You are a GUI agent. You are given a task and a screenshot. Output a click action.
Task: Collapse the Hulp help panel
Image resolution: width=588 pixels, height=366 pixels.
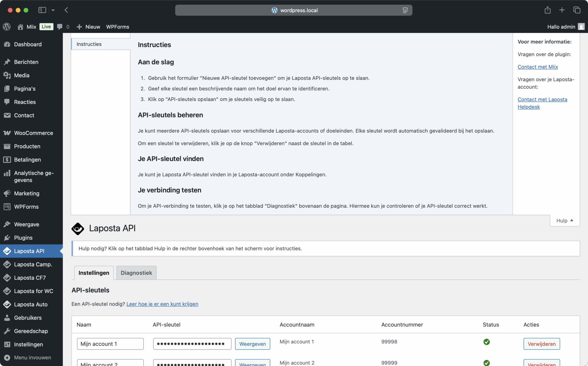pyautogui.click(x=564, y=221)
